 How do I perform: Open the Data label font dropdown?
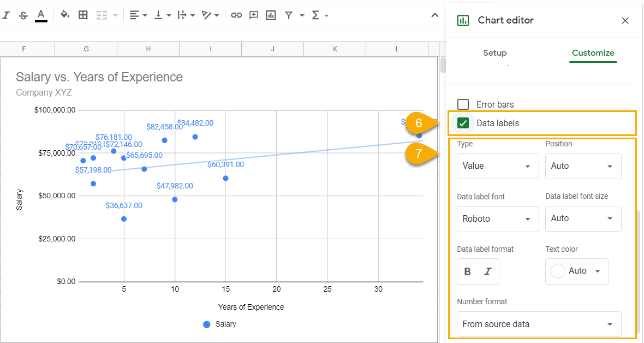(497, 218)
